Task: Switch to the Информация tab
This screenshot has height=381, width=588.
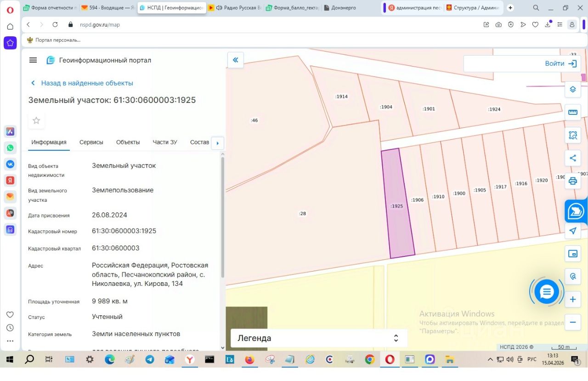Action: tap(49, 142)
